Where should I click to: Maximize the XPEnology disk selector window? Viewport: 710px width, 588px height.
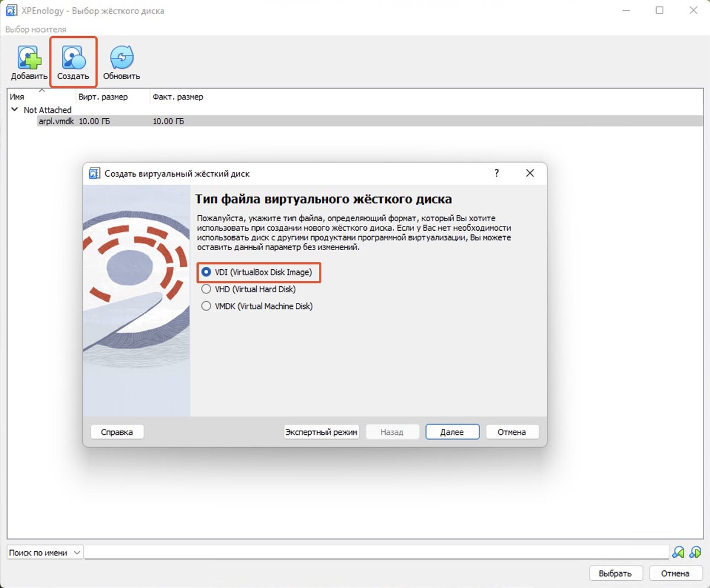click(660, 11)
